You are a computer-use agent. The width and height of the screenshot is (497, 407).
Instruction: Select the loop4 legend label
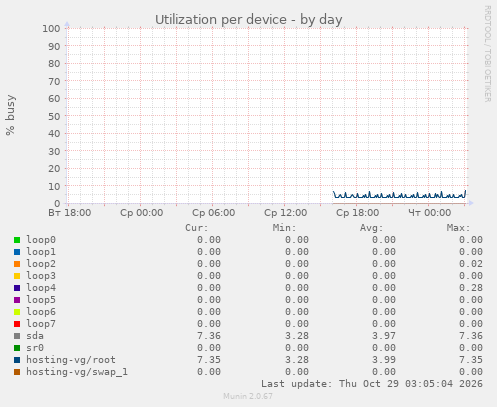[x=41, y=288]
